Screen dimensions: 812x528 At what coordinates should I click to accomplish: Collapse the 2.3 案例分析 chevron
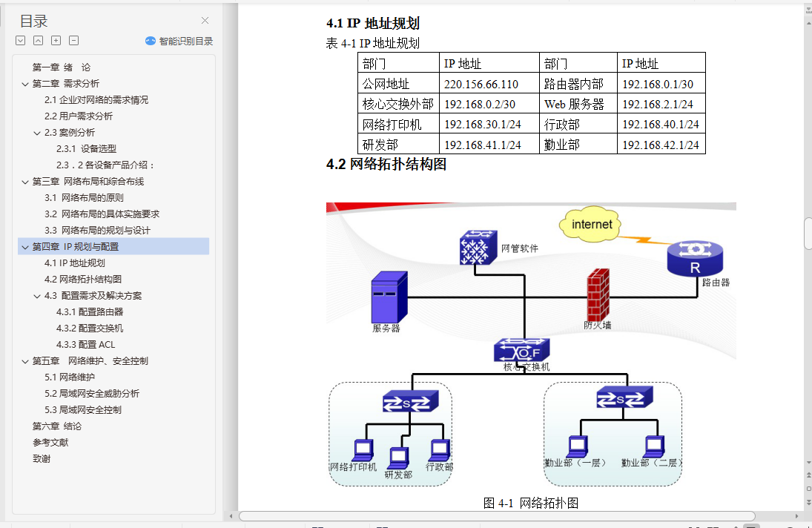(37, 133)
